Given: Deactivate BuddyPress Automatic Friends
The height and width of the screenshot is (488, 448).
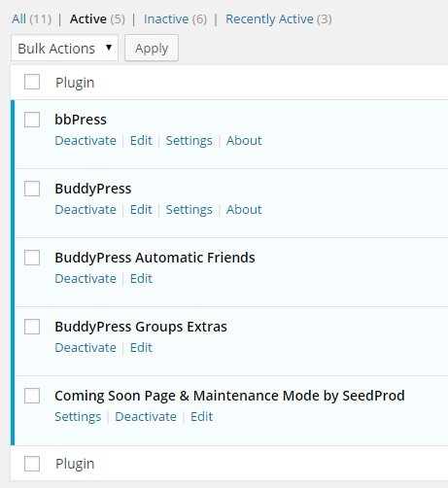Looking at the screenshot, I should 86,279.
